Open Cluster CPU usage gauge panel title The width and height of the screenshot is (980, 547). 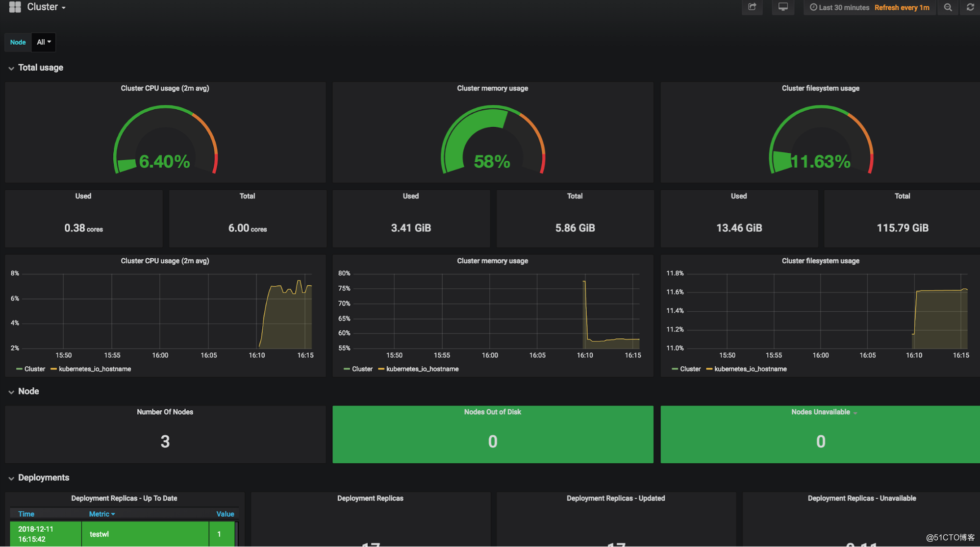[165, 88]
